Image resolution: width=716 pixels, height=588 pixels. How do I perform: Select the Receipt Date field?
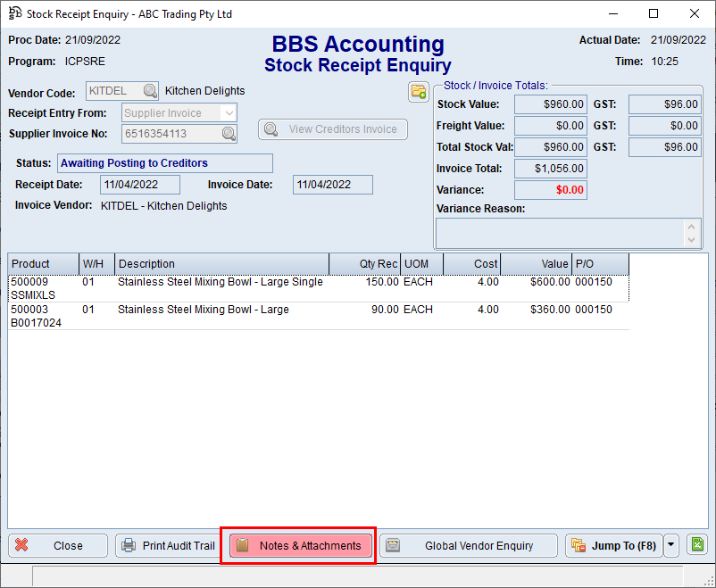click(138, 184)
